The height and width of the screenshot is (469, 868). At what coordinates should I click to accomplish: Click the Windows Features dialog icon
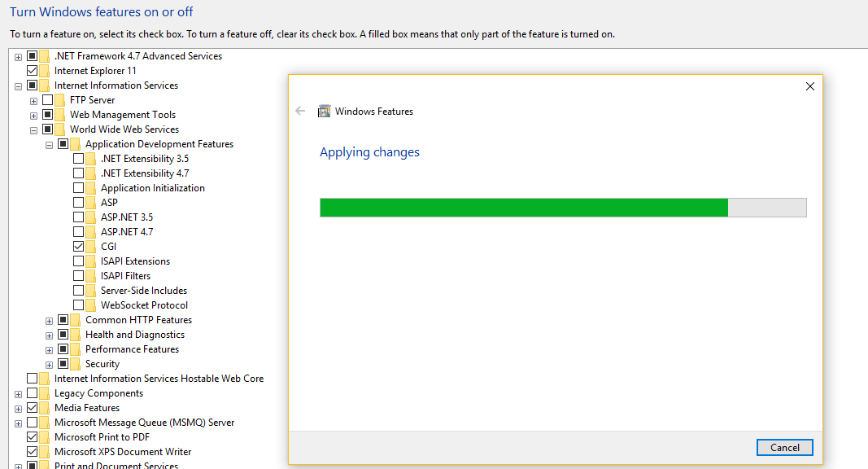[x=324, y=112]
